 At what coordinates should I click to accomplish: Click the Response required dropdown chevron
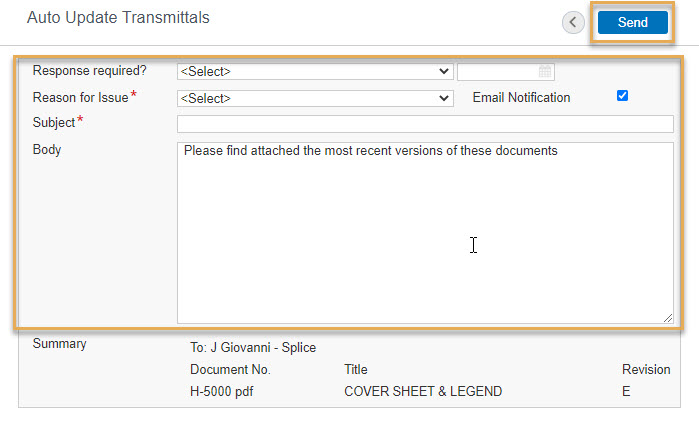(444, 71)
